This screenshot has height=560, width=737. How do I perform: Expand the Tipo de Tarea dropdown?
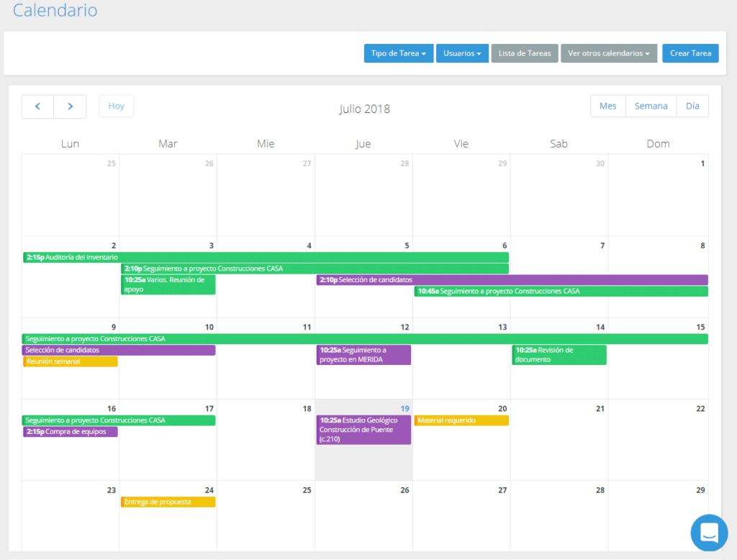(x=399, y=53)
